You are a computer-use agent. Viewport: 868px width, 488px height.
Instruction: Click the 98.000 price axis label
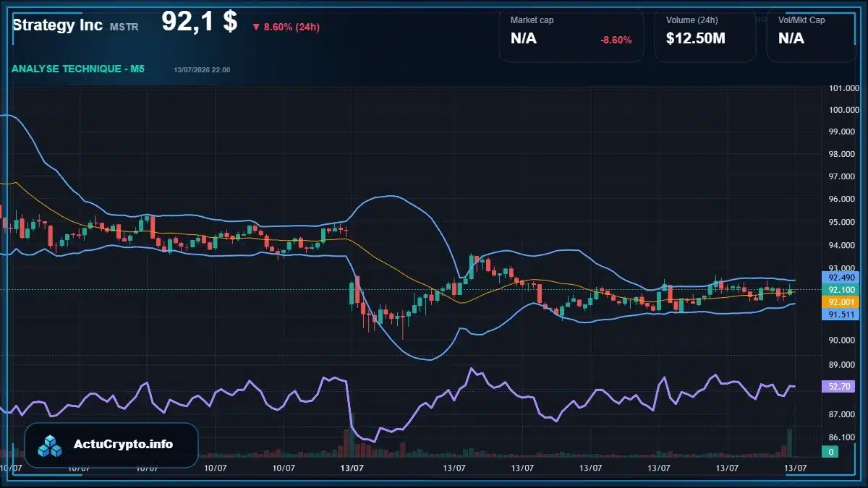[x=843, y=155]
